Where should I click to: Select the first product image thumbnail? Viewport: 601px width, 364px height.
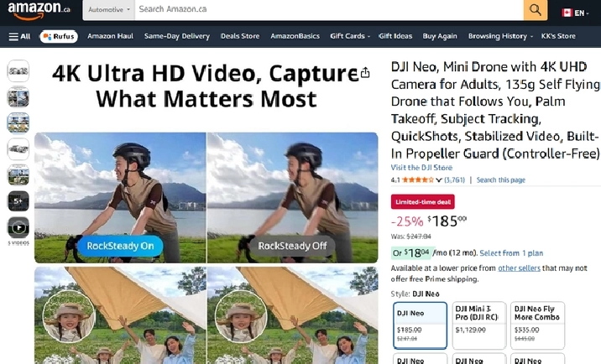click(x=18, y=70)
